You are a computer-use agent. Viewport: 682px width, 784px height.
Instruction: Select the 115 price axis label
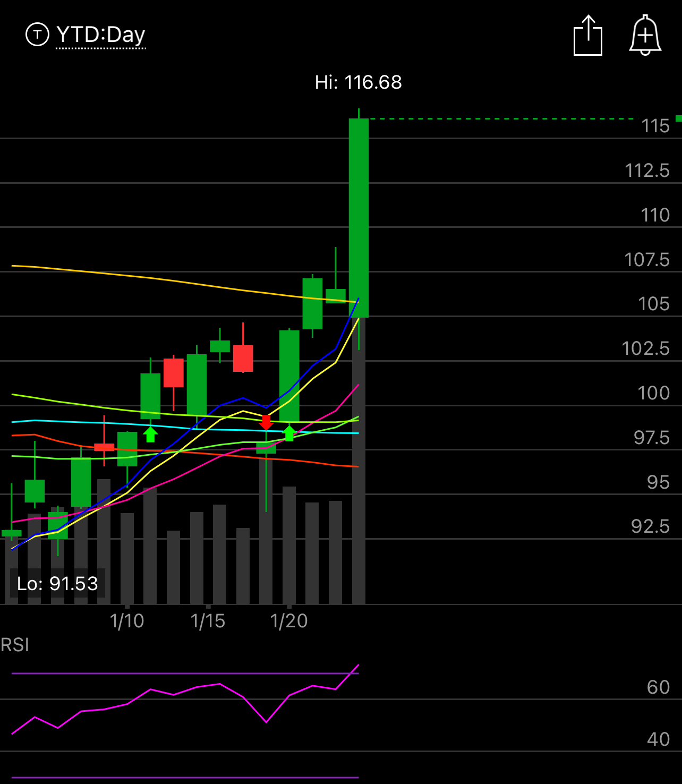[655, 126]
